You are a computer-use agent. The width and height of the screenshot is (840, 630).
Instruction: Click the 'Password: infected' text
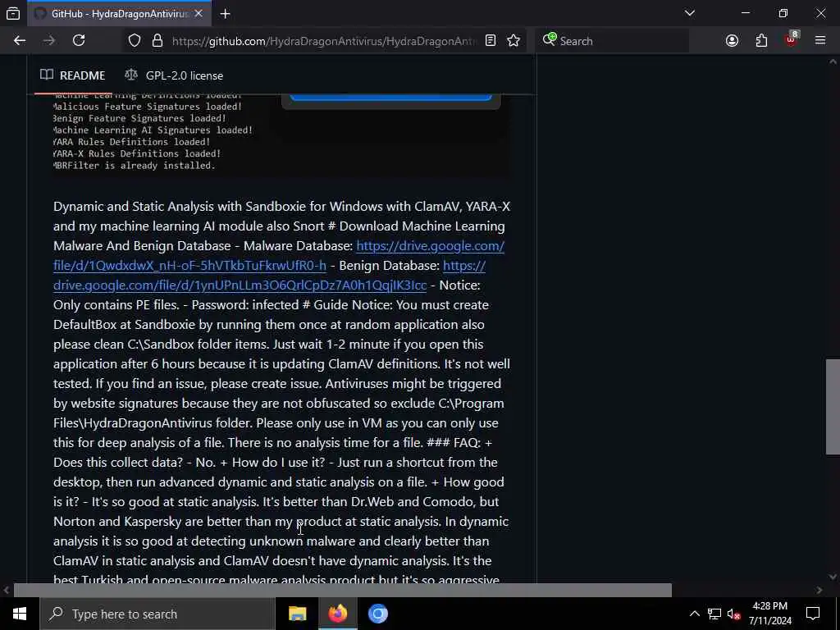pyautogui.click(x=244, y=305)
